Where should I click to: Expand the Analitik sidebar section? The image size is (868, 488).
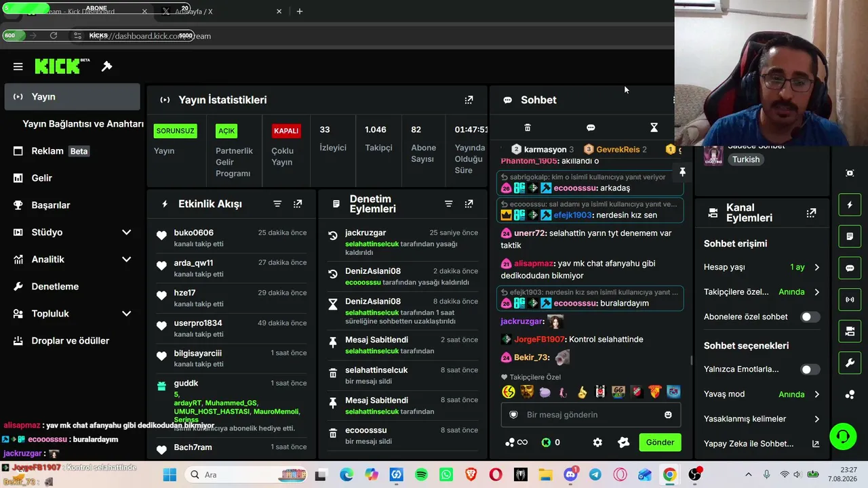[126, 260]
